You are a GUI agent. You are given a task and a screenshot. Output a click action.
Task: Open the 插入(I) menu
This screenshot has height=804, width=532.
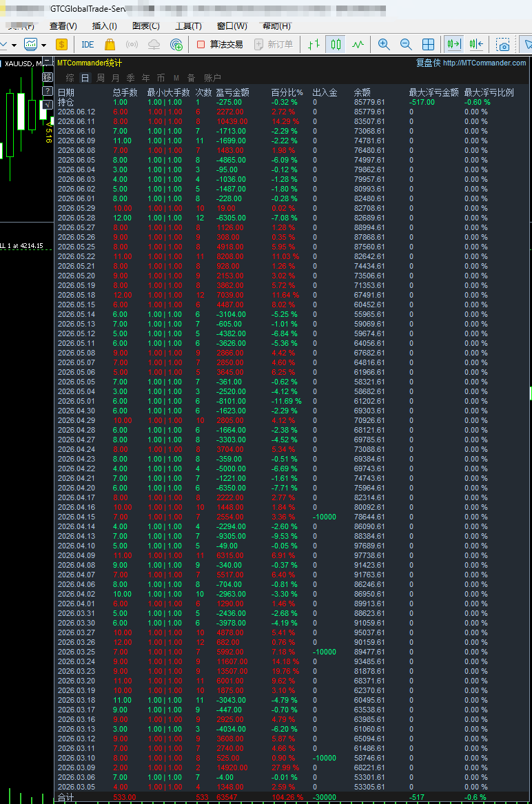point(104,26)
